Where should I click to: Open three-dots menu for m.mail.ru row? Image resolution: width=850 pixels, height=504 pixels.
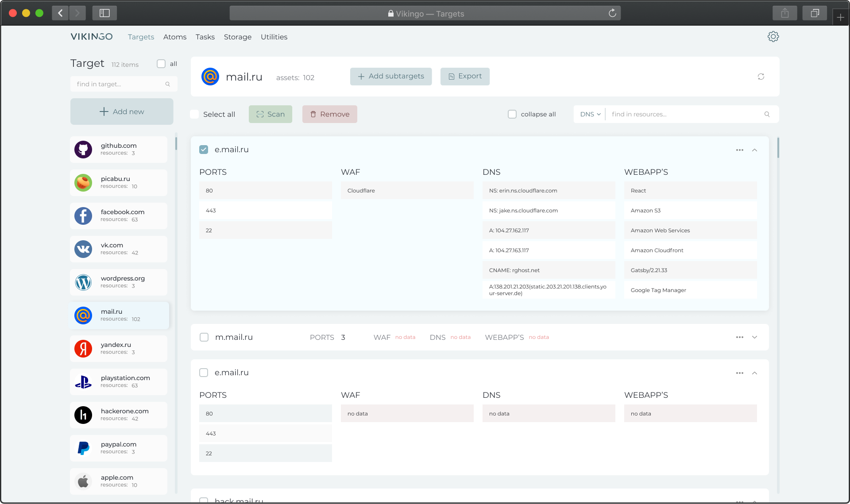(739, 337)
